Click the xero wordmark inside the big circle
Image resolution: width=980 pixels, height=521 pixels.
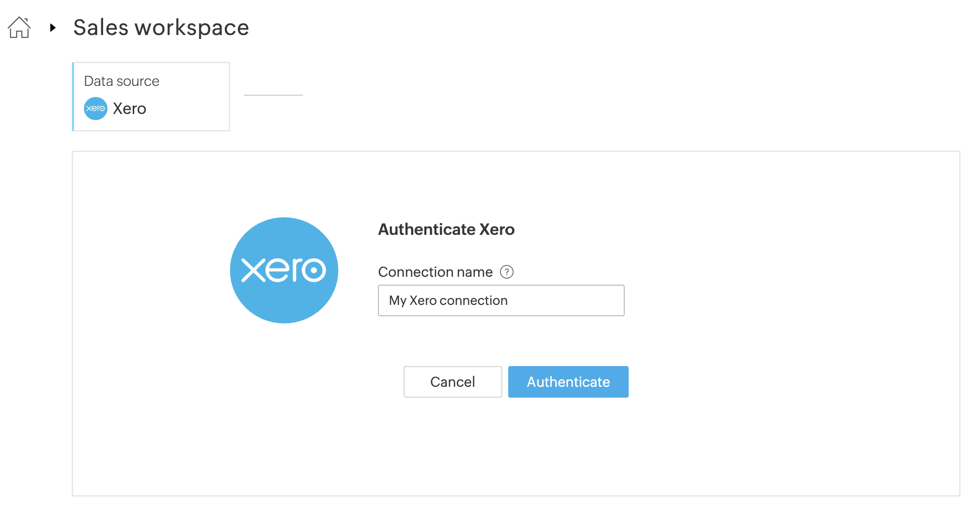click(284, 270)
